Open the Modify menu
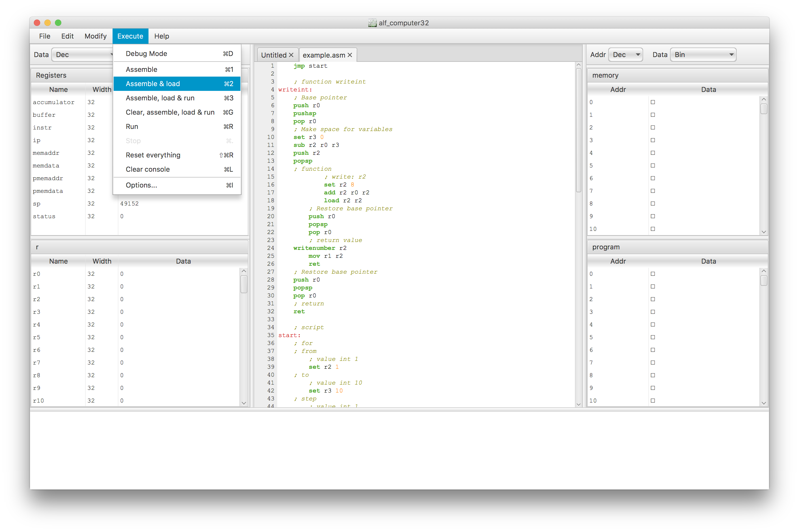The image size is (799, 532). click(95, 36)
